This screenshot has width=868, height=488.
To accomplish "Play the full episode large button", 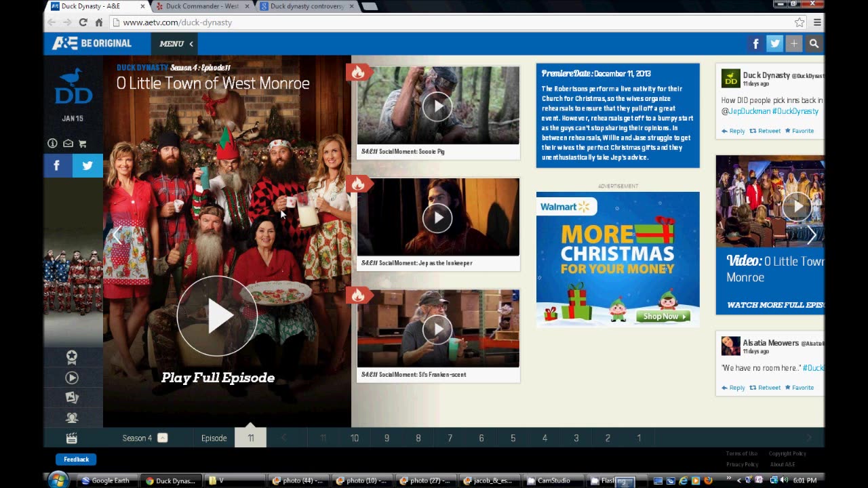I will [x=217, y=316].
